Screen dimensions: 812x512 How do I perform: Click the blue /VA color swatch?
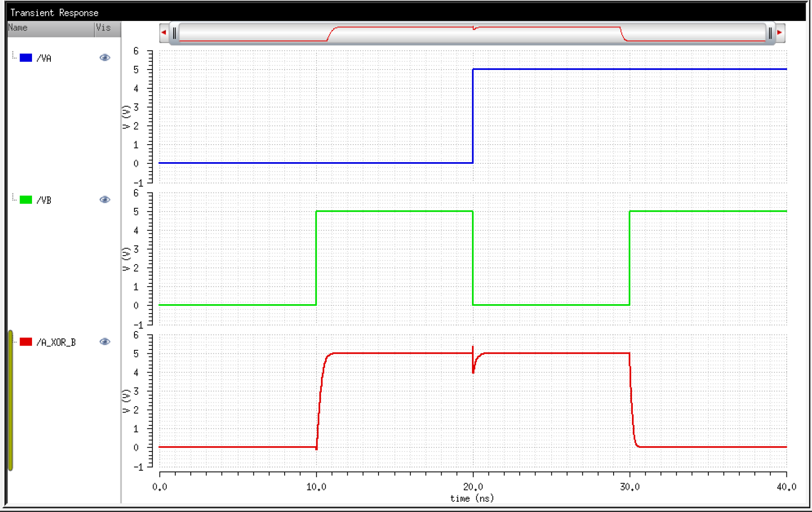26,58
